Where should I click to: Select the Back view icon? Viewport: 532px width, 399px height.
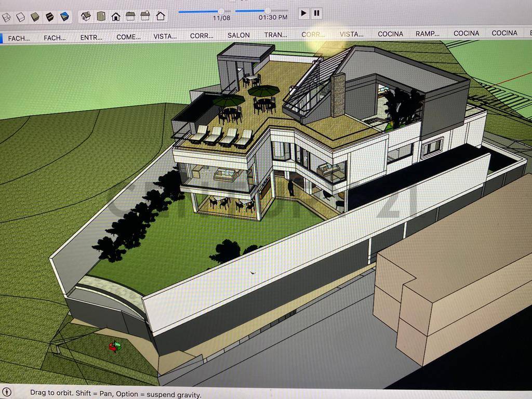pyautogui.click(x=145, y=16)
